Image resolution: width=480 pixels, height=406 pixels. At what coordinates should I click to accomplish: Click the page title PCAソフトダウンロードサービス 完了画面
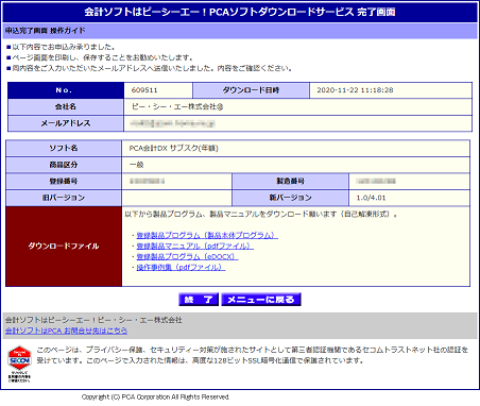[240, 12]
